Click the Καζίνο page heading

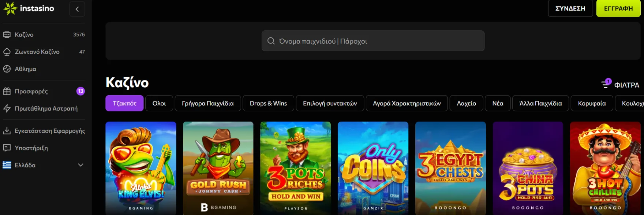[127, 83]
